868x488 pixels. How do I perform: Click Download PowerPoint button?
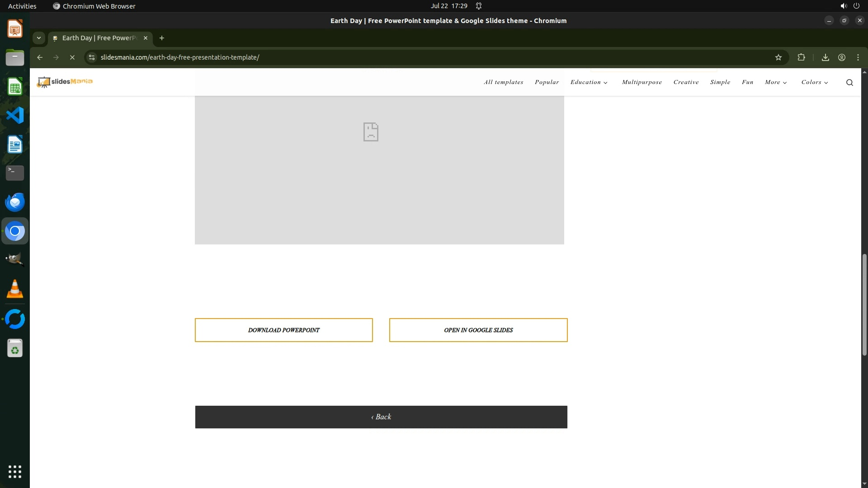[x=283, y=330]
